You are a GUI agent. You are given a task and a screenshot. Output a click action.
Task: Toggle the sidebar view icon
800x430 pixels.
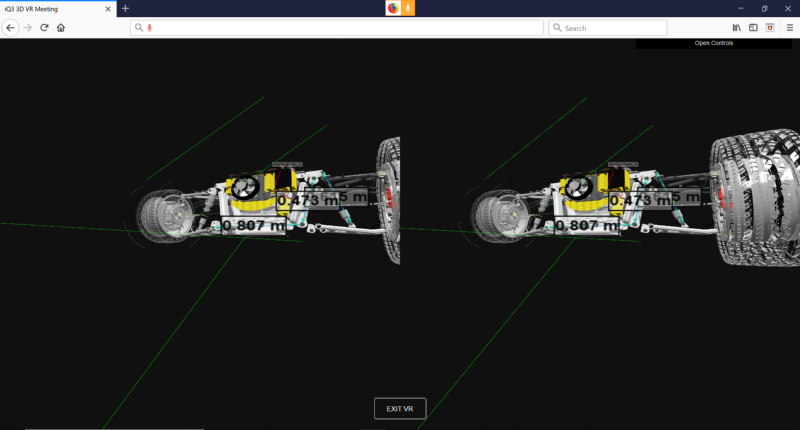(753, 27)
